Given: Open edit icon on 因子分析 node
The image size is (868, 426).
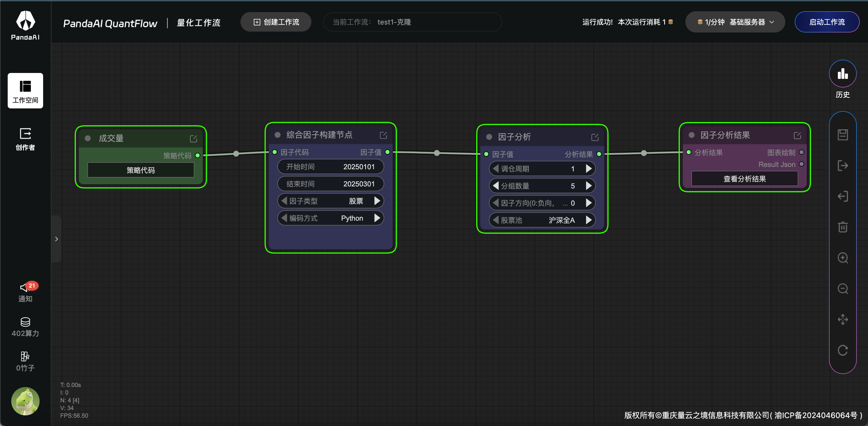Looking at the screenshot, I should tap(595, 137).
